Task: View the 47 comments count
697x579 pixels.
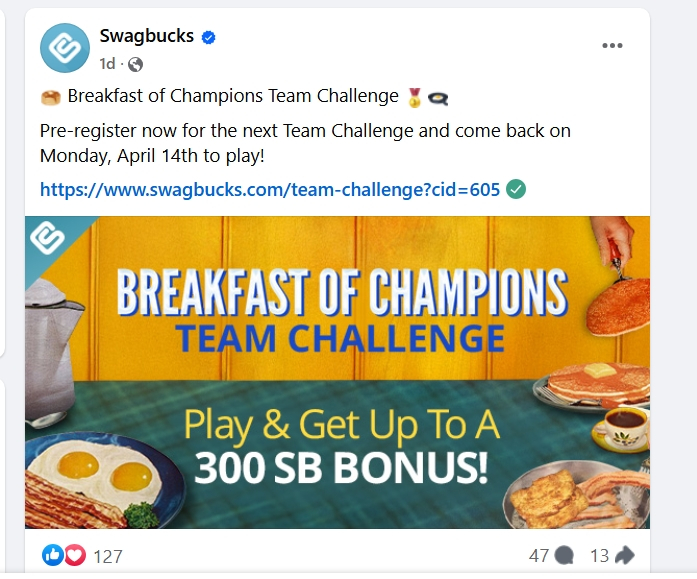Action: pos(539,556)
